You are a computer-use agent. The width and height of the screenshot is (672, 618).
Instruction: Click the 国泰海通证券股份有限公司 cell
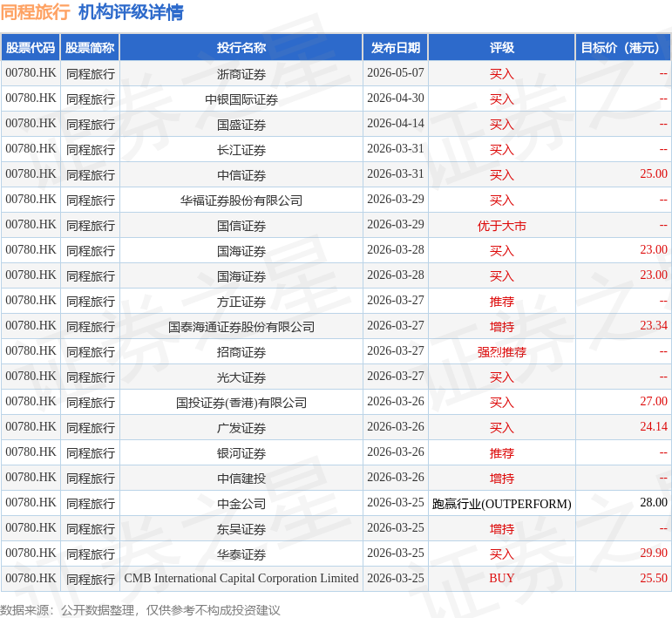[241, 327]
